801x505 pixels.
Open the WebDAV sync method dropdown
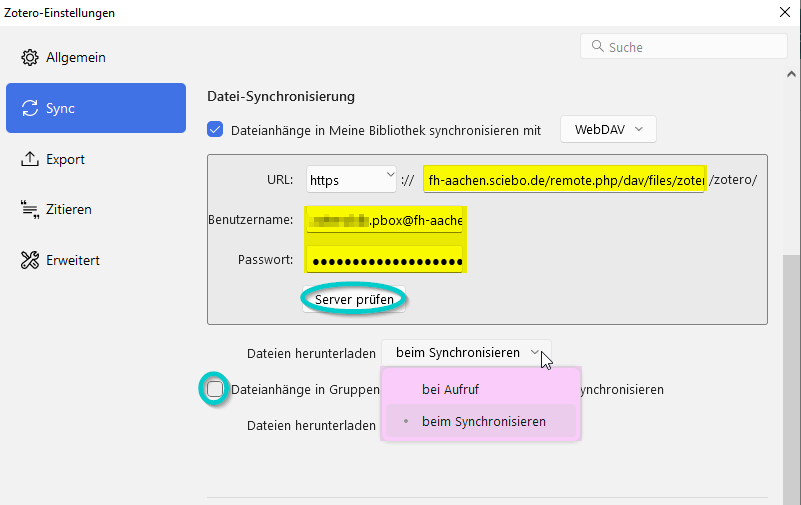tap(608, 130)
